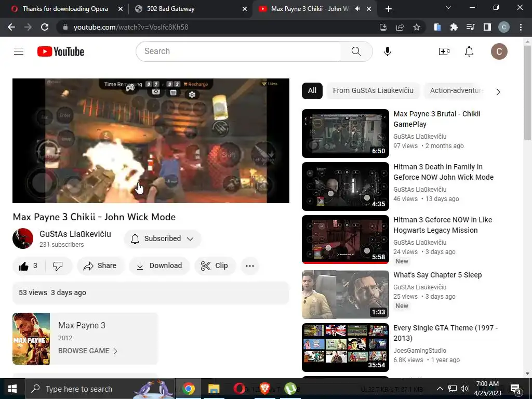Open Every Single GTA Theme video
The width and height of the screenshot is (532, 399).
(445, 333)
